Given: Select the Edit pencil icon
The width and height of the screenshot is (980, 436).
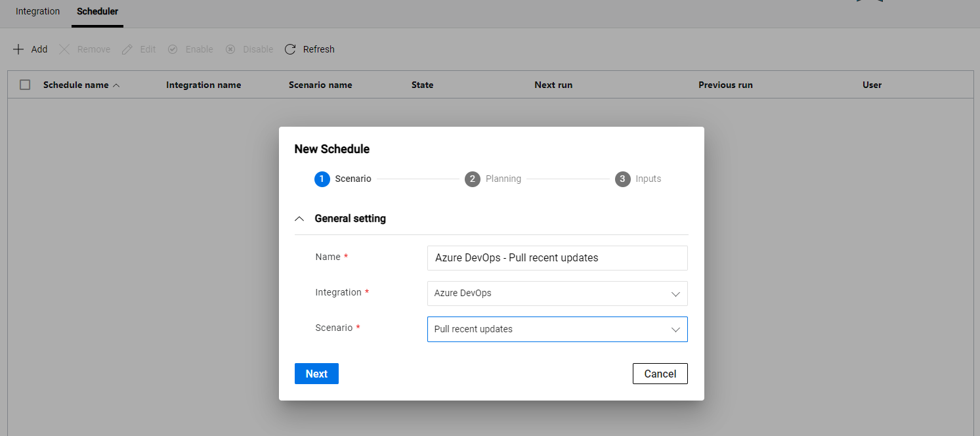Looking at the screenshot, I should click(127, 49).
